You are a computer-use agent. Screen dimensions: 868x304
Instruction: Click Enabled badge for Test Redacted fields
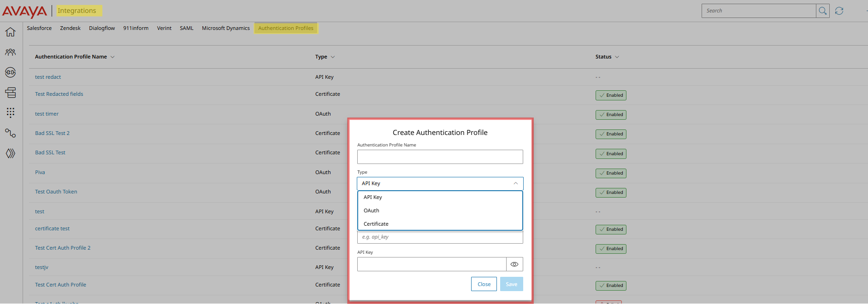[x=611, y=95]
